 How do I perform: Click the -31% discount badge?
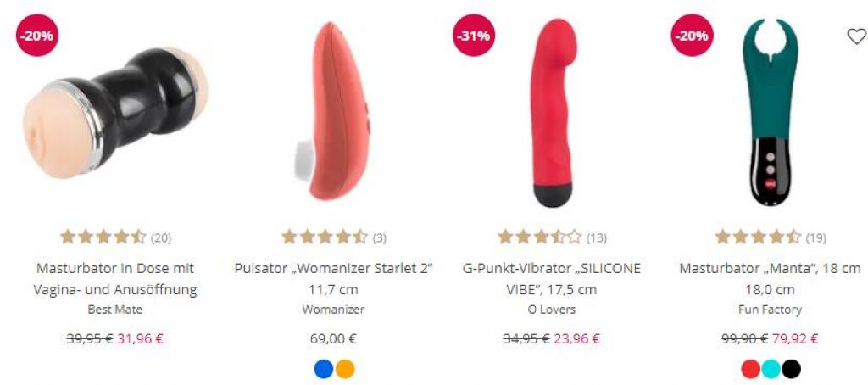(474, 36)
